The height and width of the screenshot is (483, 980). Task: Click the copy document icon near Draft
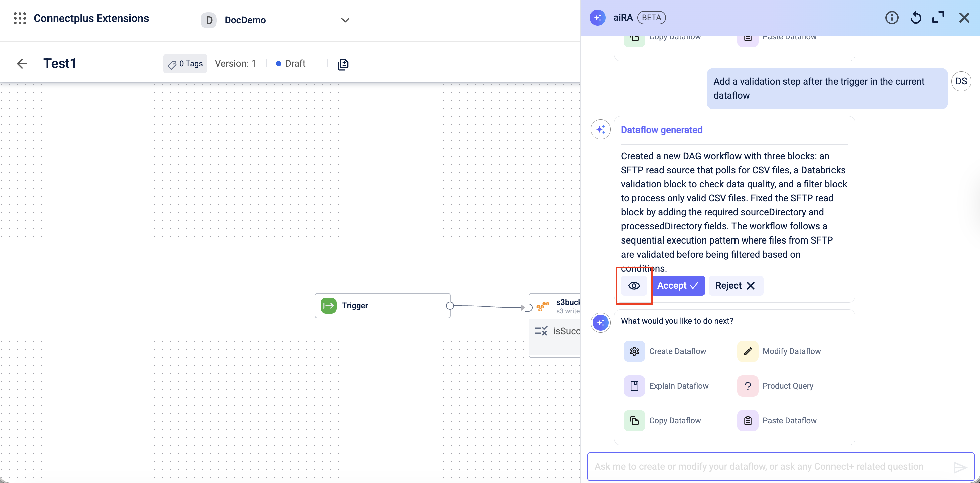[343, 64]
